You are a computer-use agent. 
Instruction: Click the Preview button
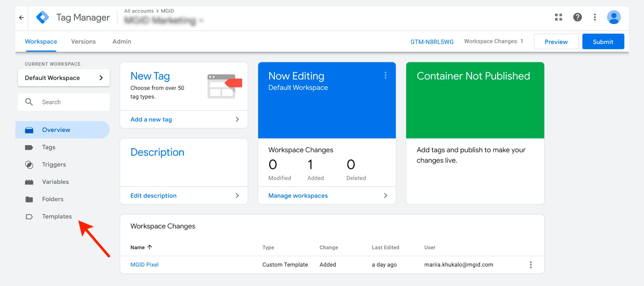556,42
